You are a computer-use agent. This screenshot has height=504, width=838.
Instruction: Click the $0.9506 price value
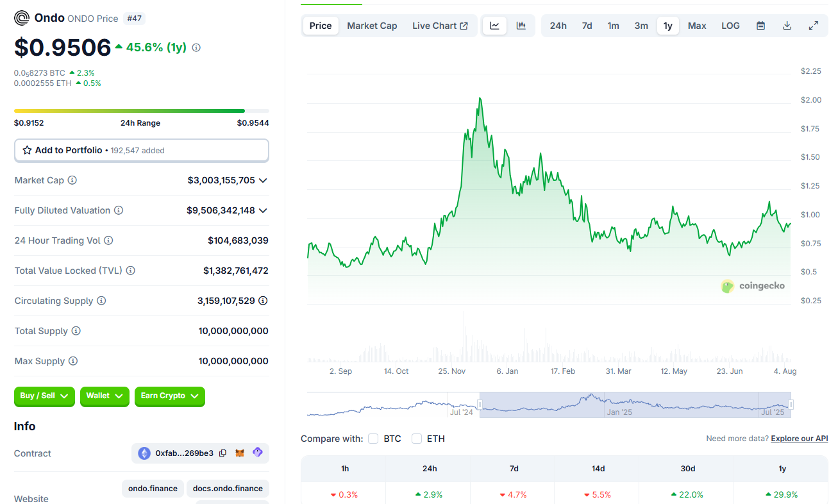[x=63, y=47]
